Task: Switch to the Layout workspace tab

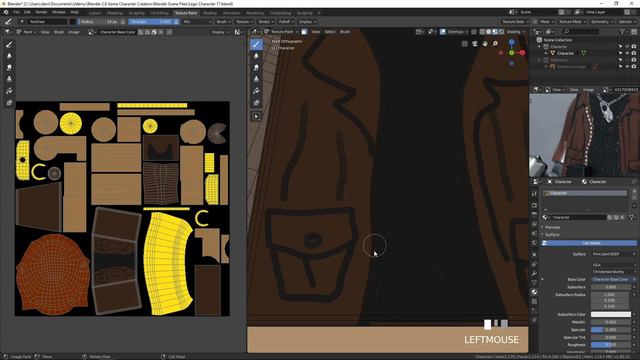Action: tap(95, 13)
